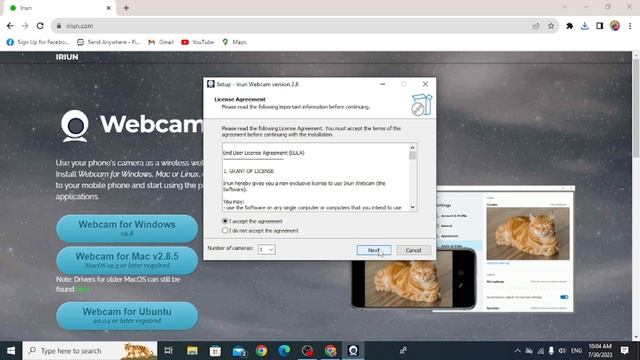Viewport: 640px width, 360px height.
Task: Open the Mail app on the taskbar
Action: click(239, 351)
